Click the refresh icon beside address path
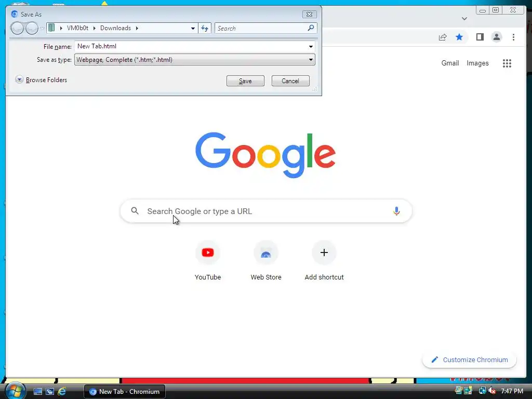Viewport: 532px width, 399px height. point(205,28)
